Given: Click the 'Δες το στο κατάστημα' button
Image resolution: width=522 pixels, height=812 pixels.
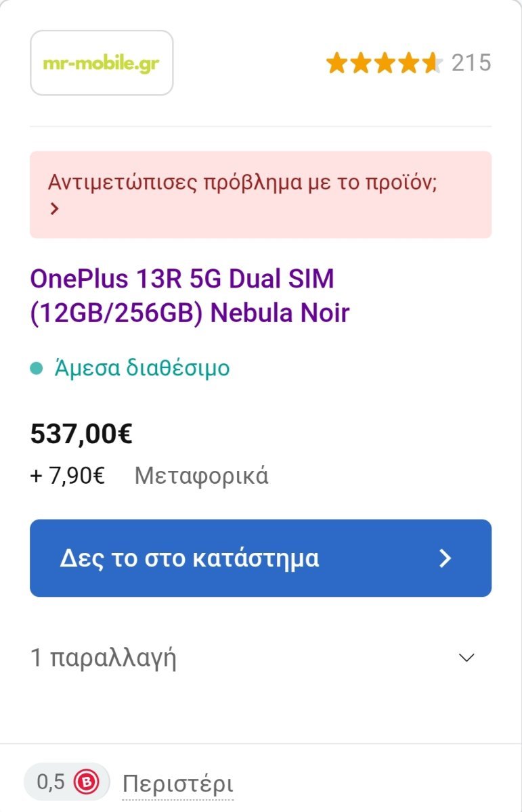Looking at the screenshot, I should [261, 558].
